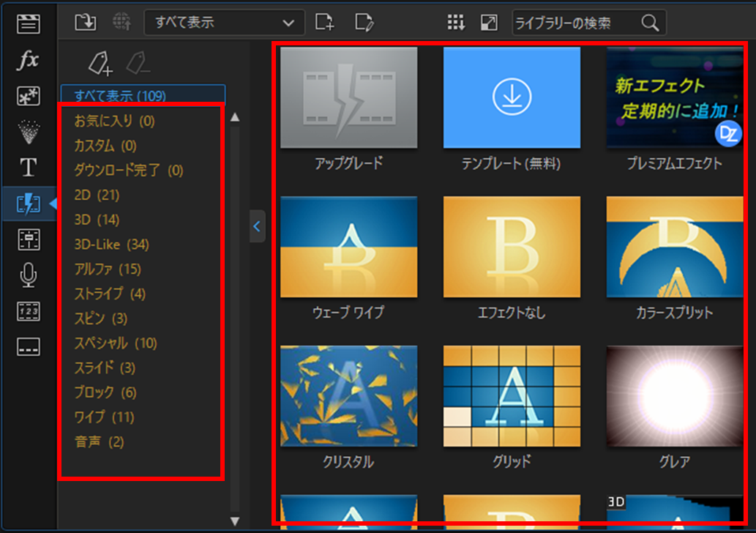
Task: Collapse the tag panel with left chevron
Action: click(257, 226)
